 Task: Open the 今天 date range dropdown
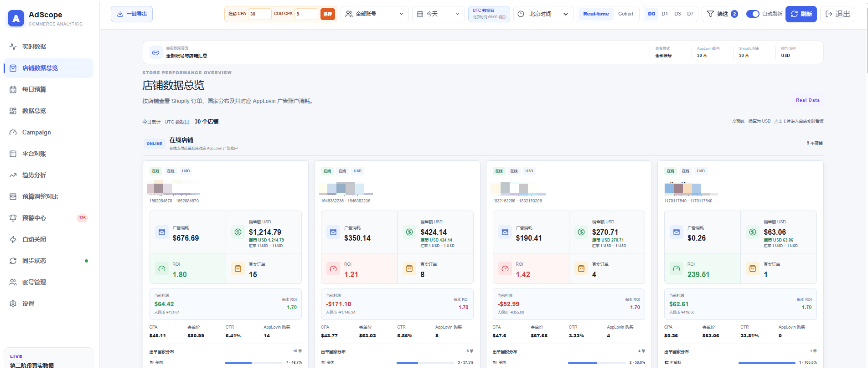click(439, 14)
